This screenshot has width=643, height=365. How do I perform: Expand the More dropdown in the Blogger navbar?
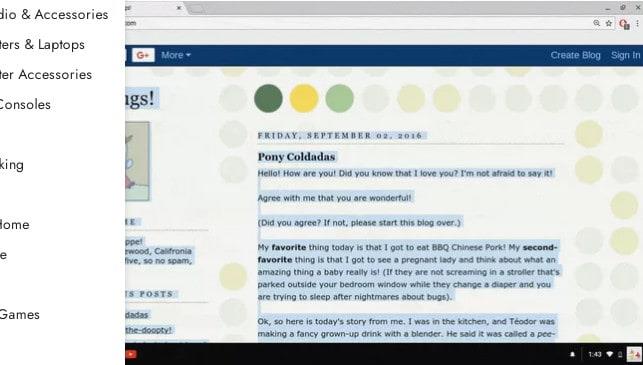(176, 55)
